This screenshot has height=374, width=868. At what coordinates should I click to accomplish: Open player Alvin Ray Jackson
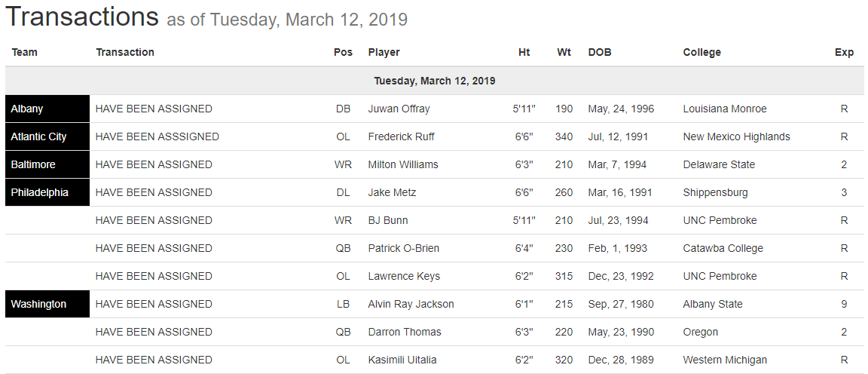click(x=411, y=304)
